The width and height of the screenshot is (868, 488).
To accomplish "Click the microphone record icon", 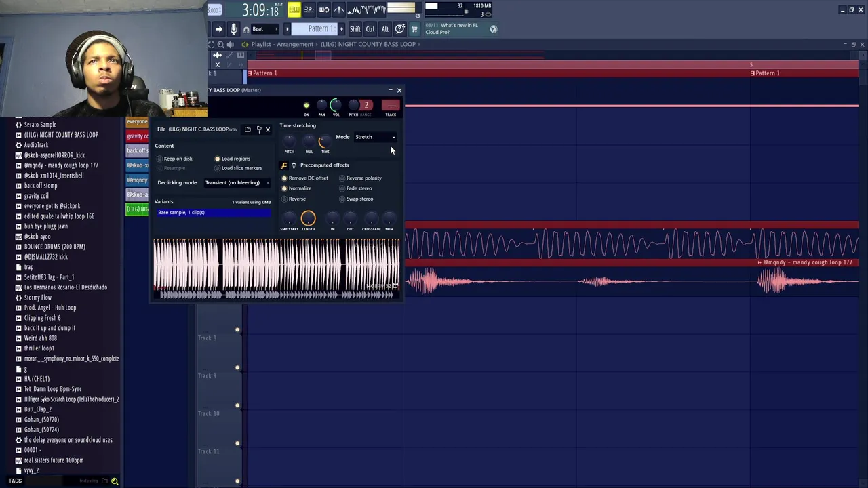I will click(x=233, y=29).
